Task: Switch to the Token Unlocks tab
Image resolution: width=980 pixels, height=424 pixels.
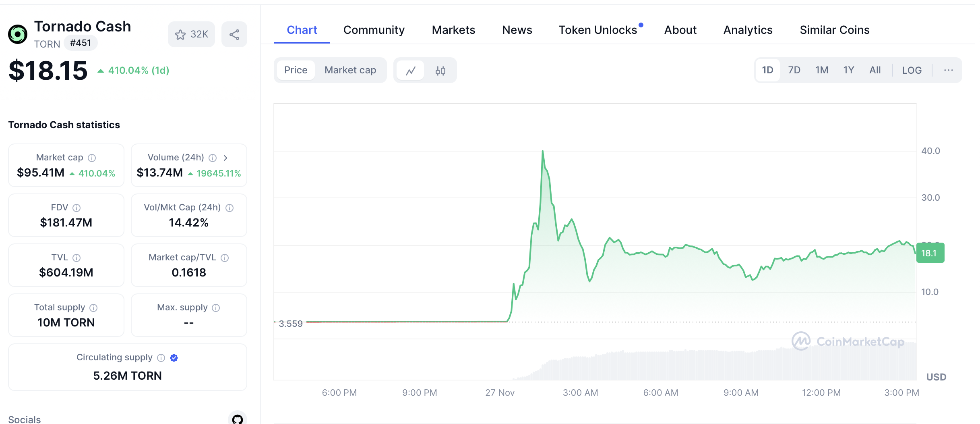Action: [x=598, y=30]
